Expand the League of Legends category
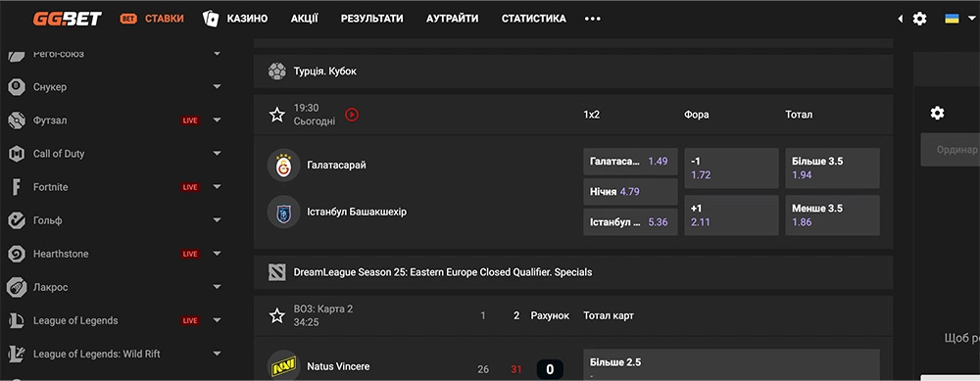The height and width of the screenshot is (381, 980). [217, 321]
